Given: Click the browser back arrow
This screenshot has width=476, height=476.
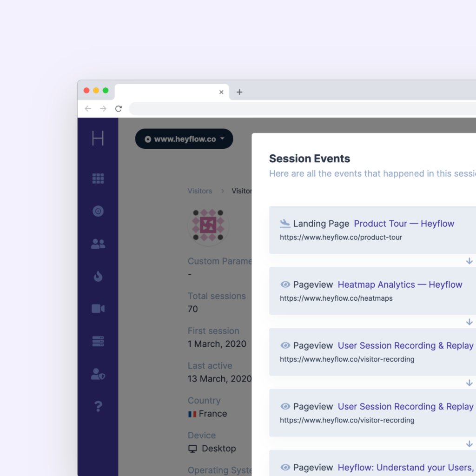Looking at the screenshot, I should (88, 109).
